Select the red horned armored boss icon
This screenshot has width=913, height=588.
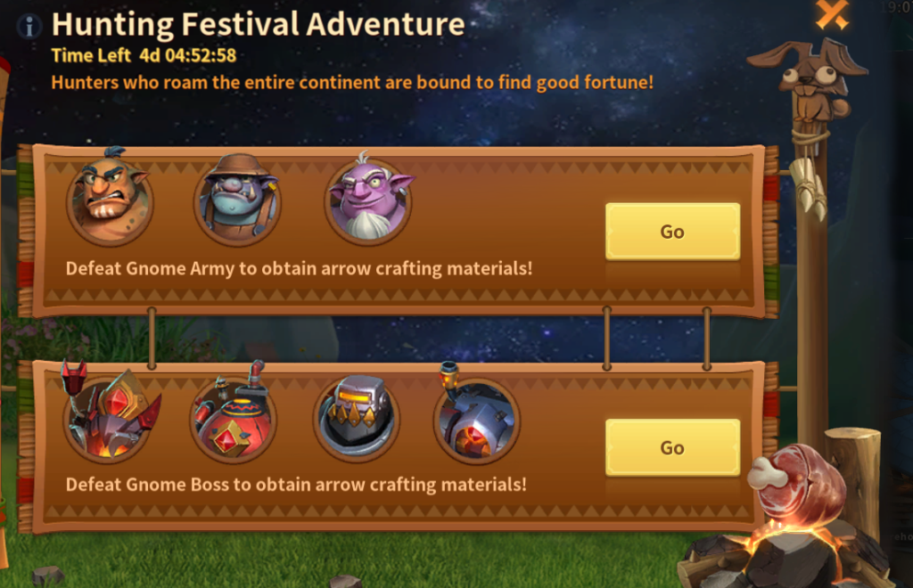tap(109, 414)
